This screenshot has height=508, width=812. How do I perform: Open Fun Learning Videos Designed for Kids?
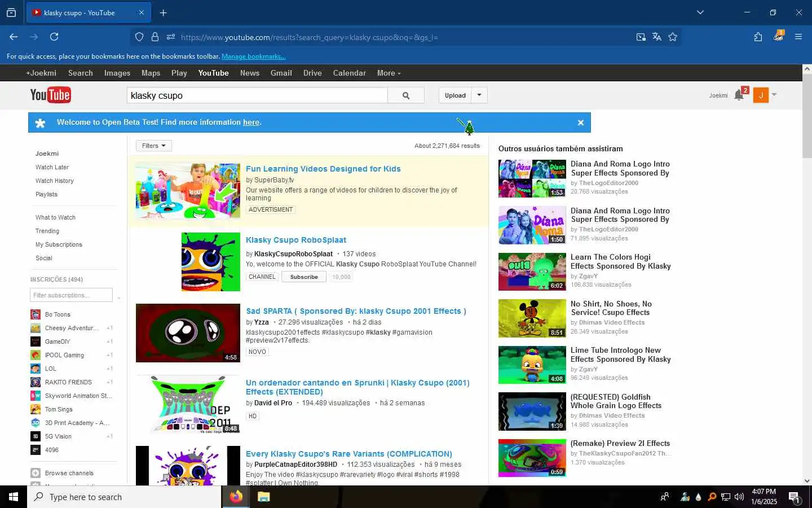pyautogui.click(x=323, y=169)
